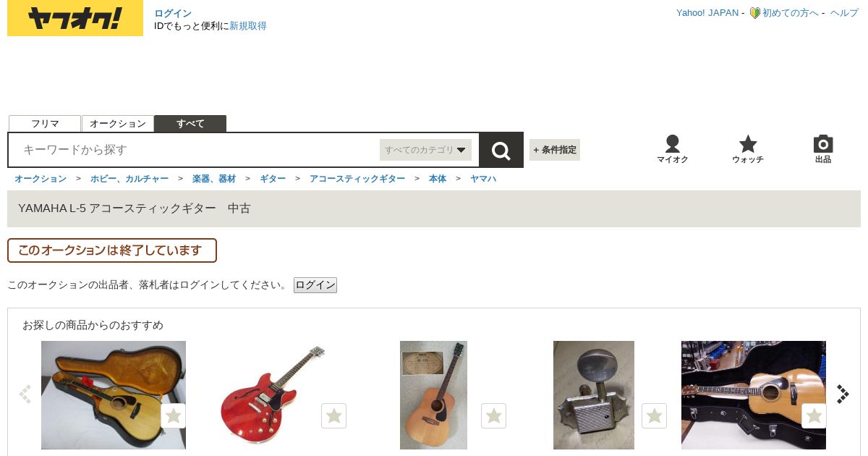The image size is (868, 456).
Task: Open the last acoustic guitar thumbnail in black case
Action: (x=754, y=395)
